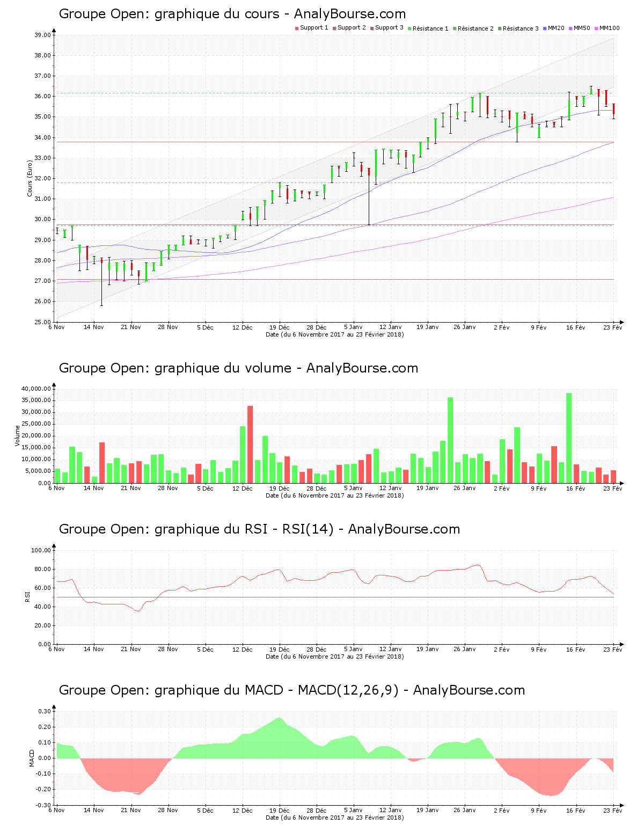The image size is (644, 832).
Task: Click the 25.00 label on price axis
Action: pyautogui.click(x=43, y=322)
